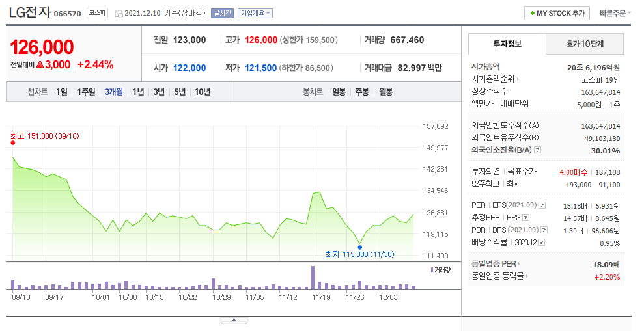
Task: Click the stock code 066570
Action: point(67,14)
